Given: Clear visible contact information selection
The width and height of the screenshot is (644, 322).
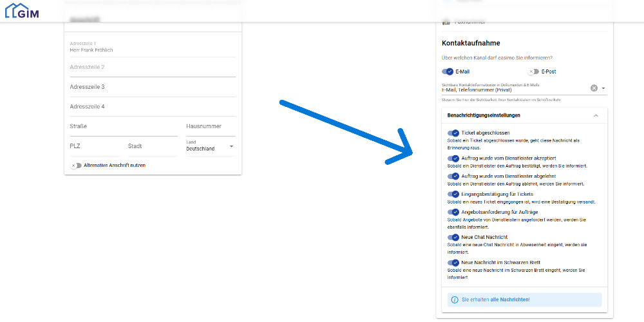Looking at the screenshot, I should 594,88.
